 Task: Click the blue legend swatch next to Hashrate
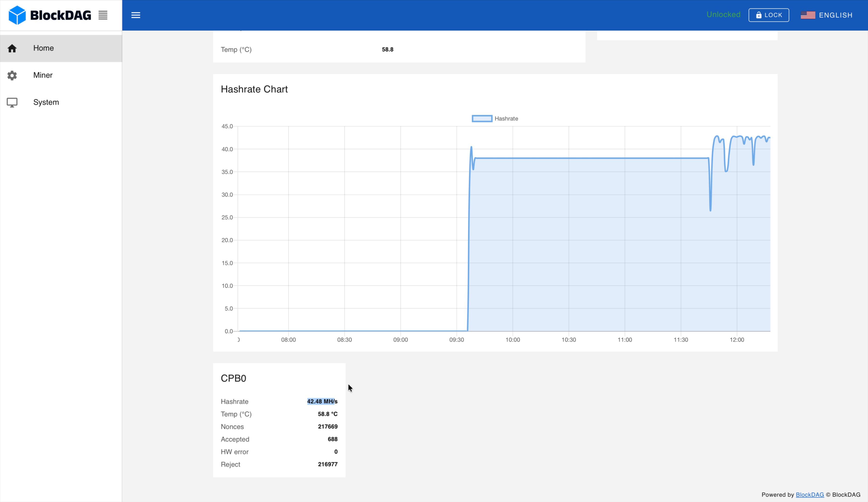[482, 118]
